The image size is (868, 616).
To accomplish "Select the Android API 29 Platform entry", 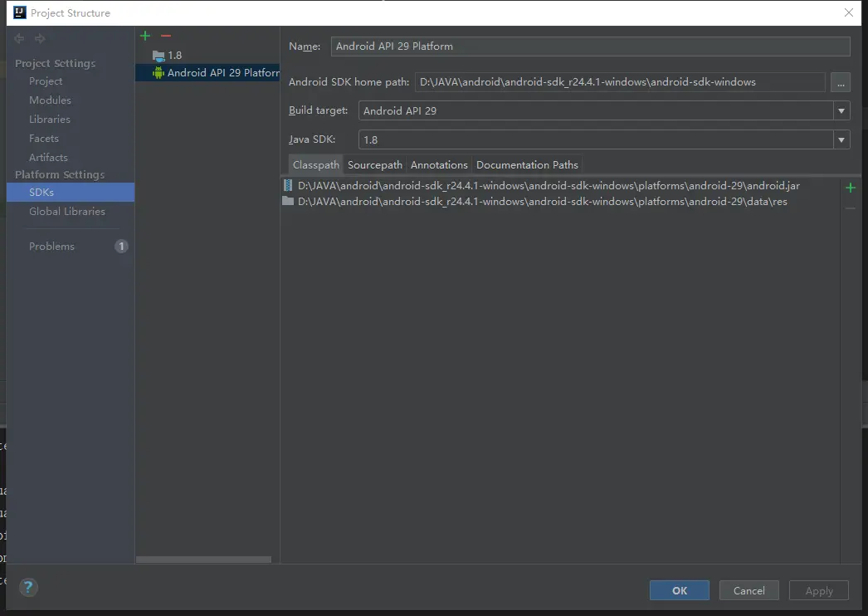I will [207, 72].
